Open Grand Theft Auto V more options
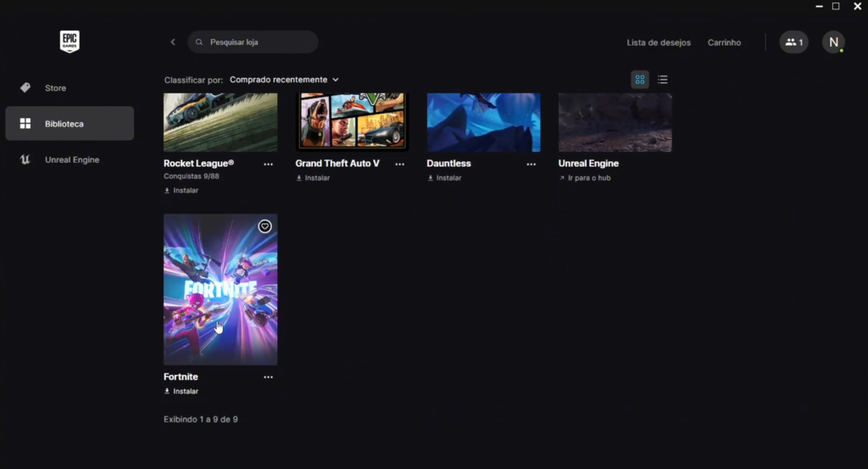 point(399,164)
